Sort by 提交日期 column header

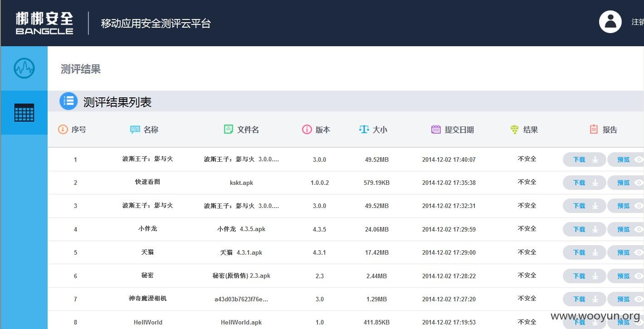click(x=459, y=130)
